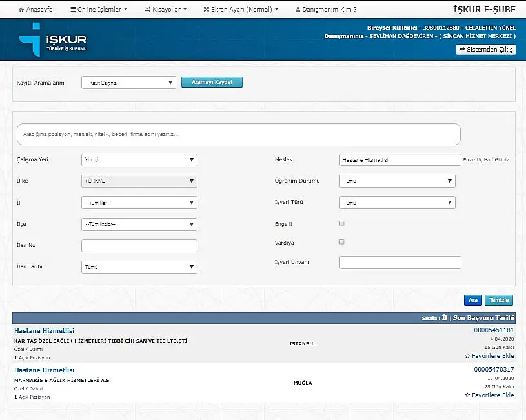Click the star icon on the Muğla listing
The width and height of the screenshot is (526, 420).
[x=467, y=395]
